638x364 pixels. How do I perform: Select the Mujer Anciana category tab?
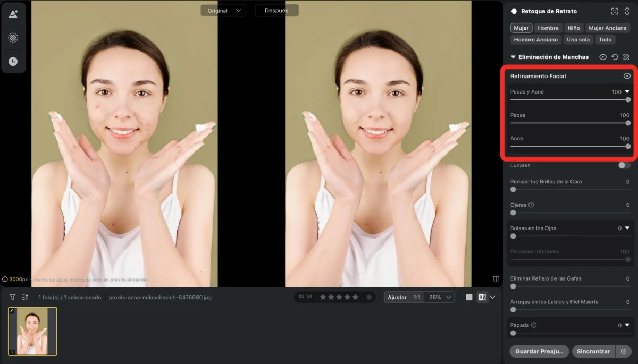[607, 28]
